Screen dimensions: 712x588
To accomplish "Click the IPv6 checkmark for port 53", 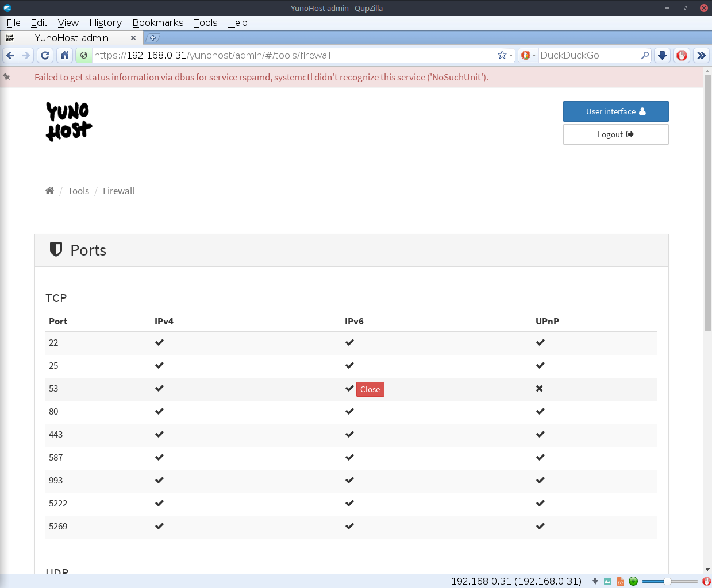I will click(349, 388).
